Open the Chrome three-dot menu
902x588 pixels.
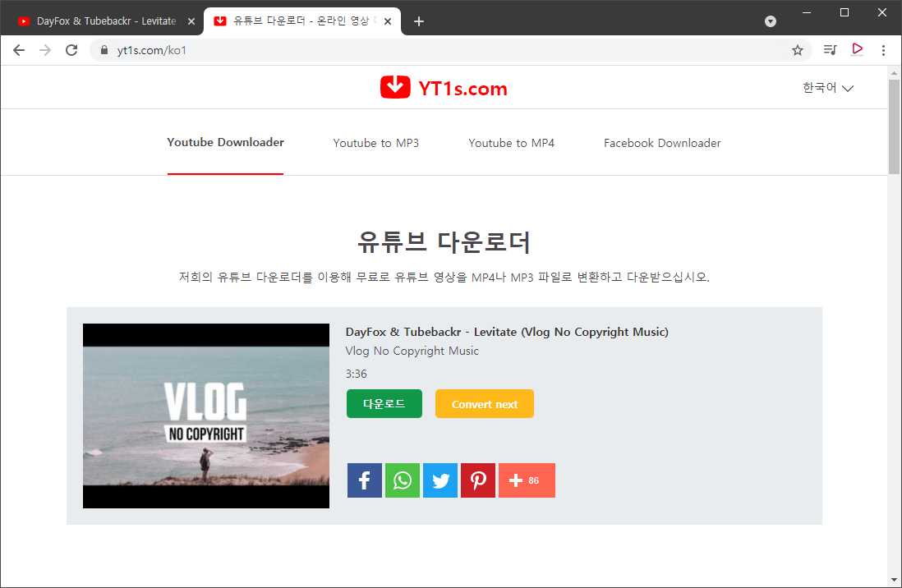883,50
